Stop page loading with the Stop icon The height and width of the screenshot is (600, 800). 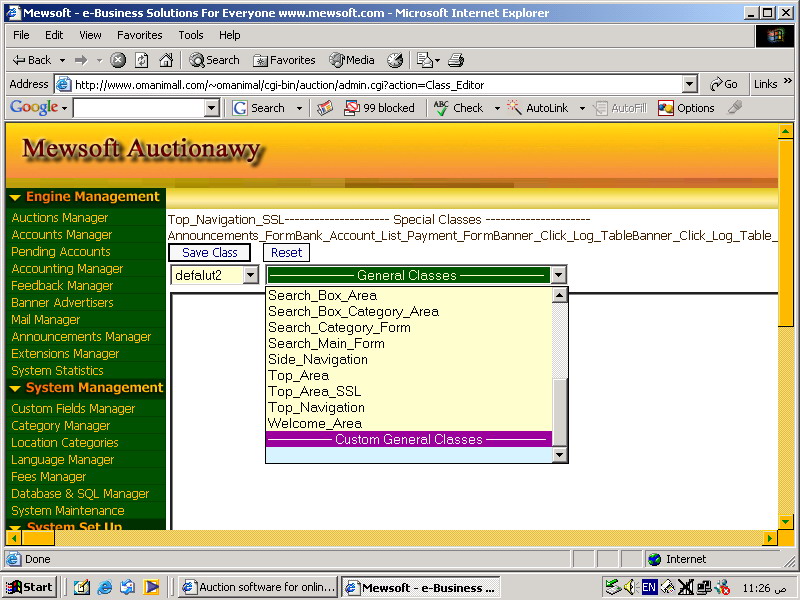[x=118, y=60]
